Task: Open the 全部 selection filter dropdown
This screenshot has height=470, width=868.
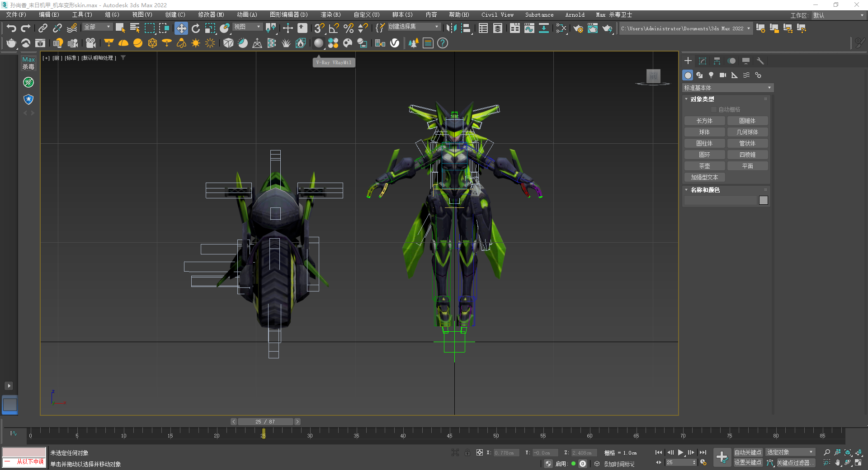Action: 97,27
